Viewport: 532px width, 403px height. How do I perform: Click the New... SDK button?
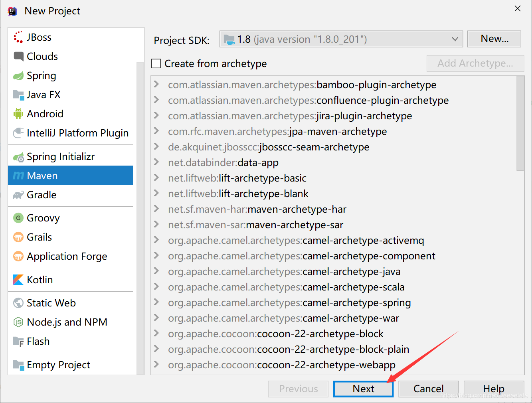(x=494, y=39)
